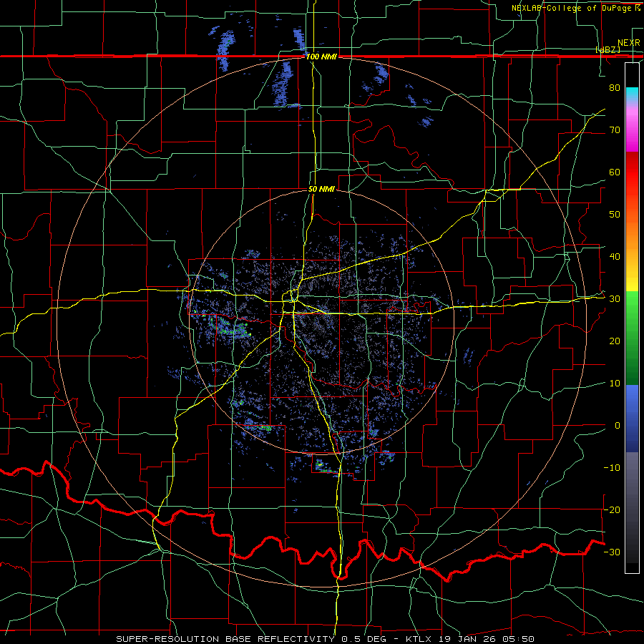Viewport: 644px width, 644px height.
Task: Click the -20 value on dBZ scale
Action: (x=612, y=509)
